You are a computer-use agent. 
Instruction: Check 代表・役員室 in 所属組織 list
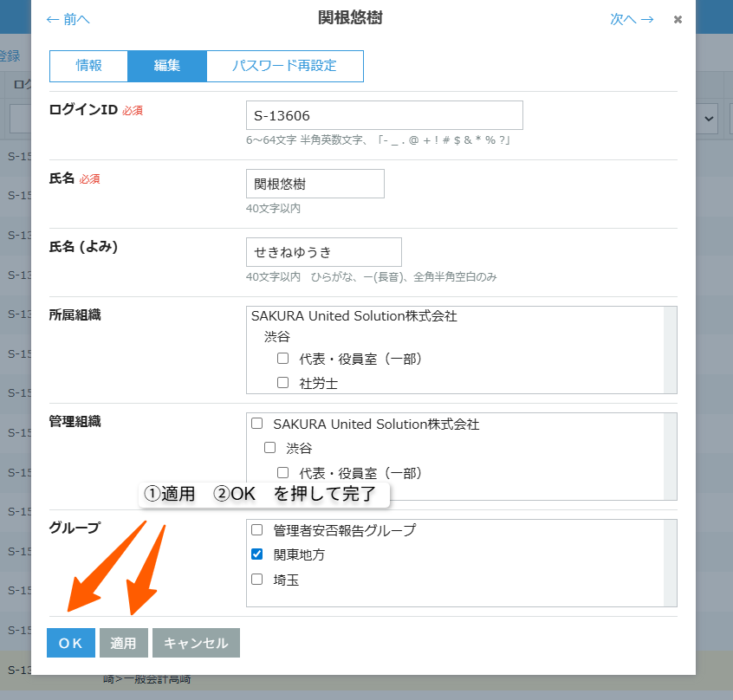coord(282,359)
